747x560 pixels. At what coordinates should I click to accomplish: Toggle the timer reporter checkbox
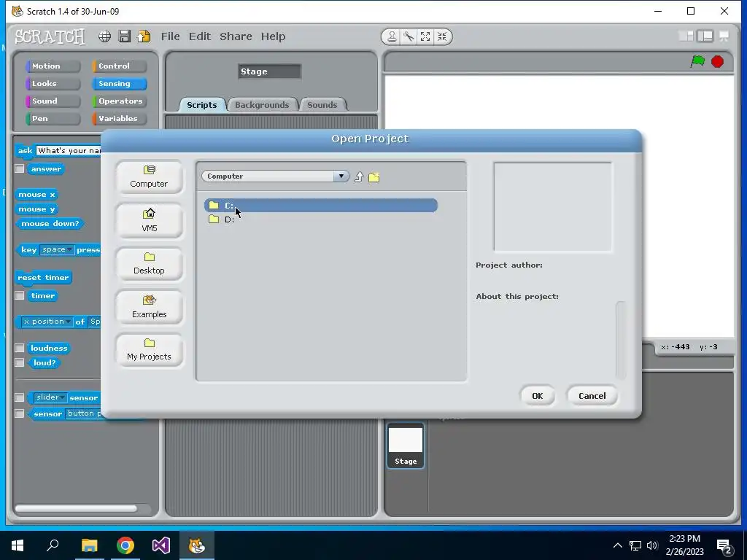pyautogui.click(x=20, y=296)
